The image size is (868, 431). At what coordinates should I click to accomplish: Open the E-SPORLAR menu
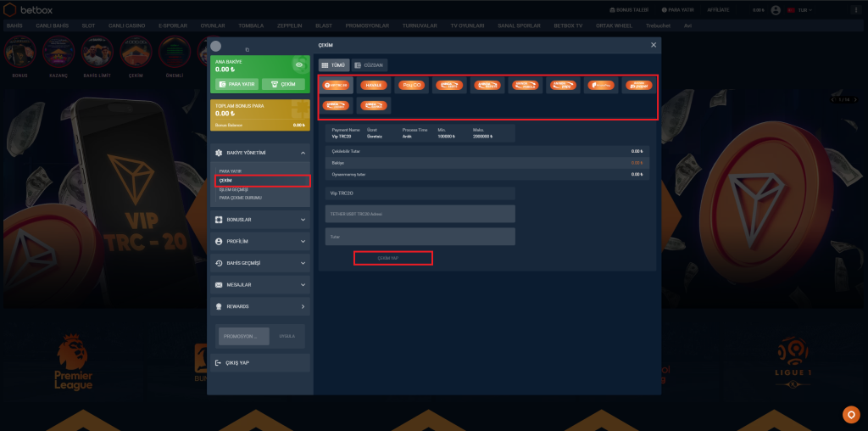(173, 26)
